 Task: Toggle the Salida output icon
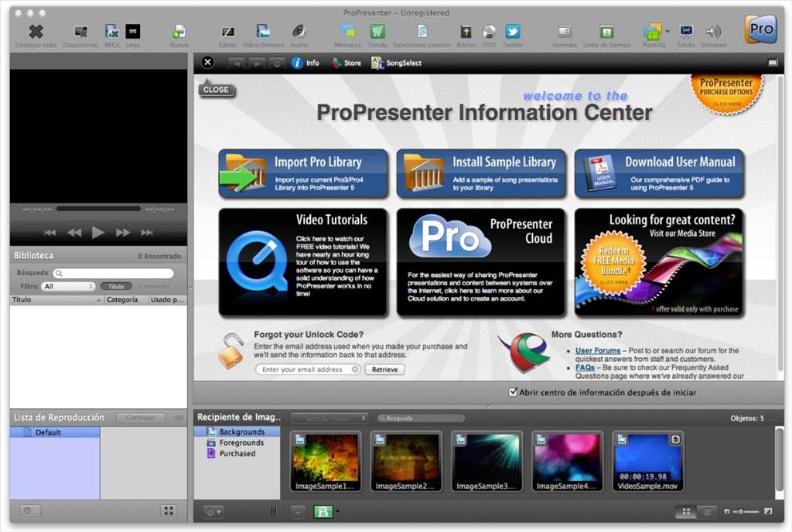coord(686,32)
